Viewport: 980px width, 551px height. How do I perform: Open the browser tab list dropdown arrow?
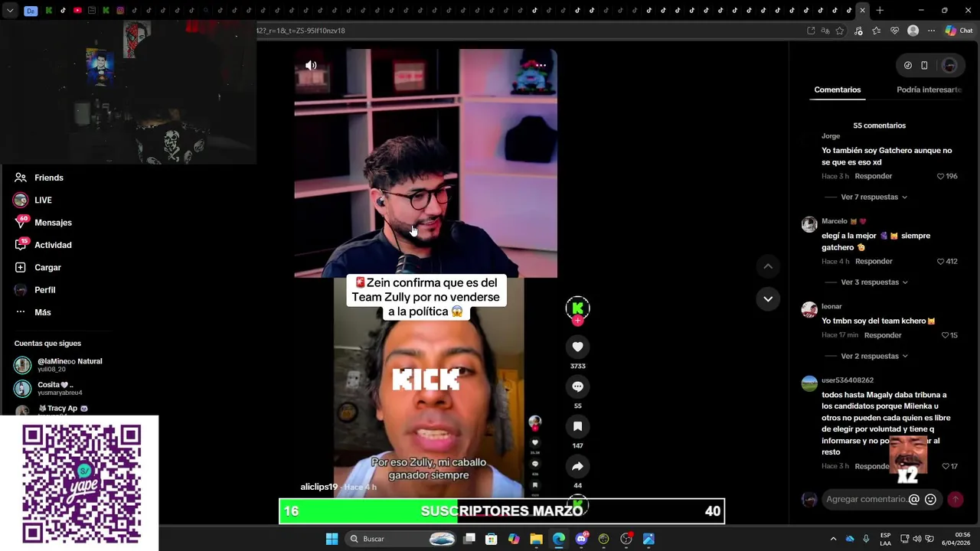coord(10,11)
